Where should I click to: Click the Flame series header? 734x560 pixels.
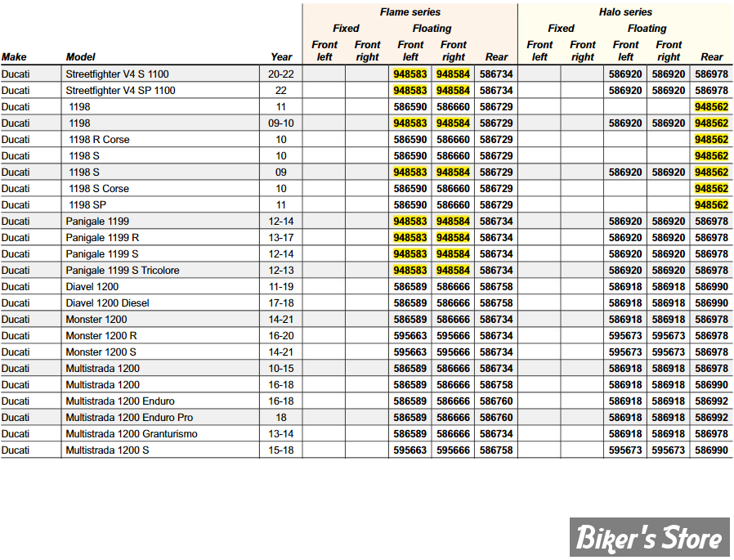coord(410,12)
